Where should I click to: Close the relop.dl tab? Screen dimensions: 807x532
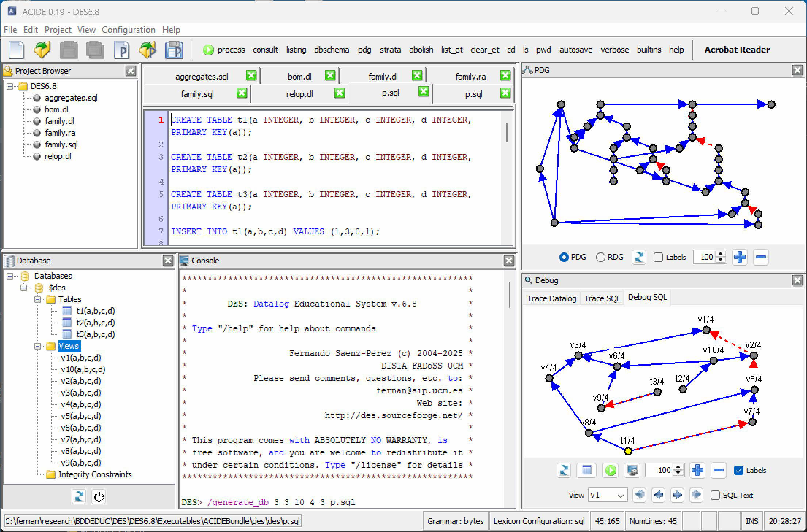pos(340,93)
